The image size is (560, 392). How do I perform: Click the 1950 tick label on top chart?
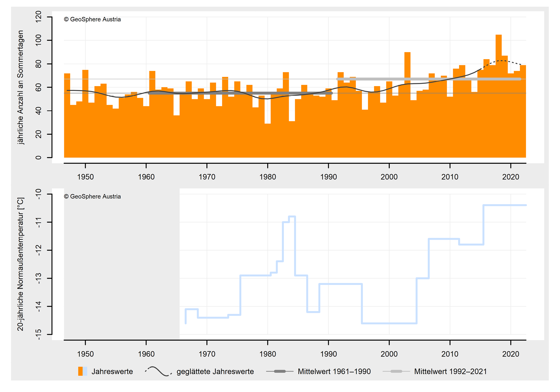[x=85, y=177]
